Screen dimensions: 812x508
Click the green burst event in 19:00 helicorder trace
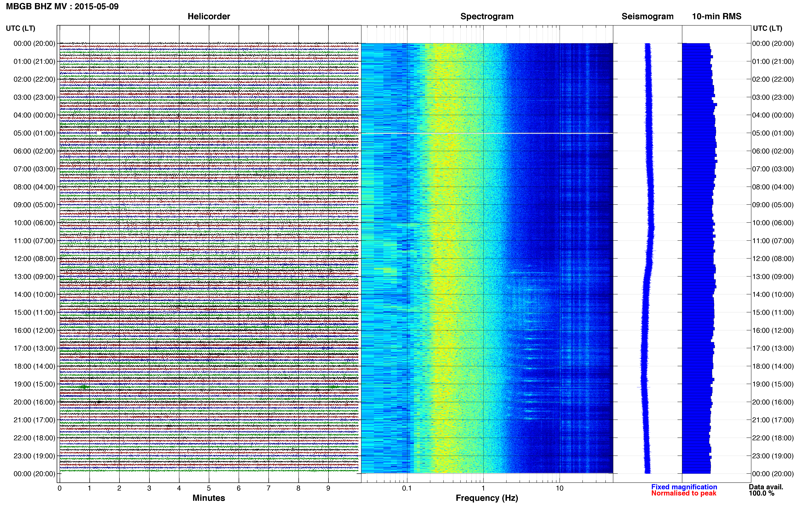coord(84,387)
